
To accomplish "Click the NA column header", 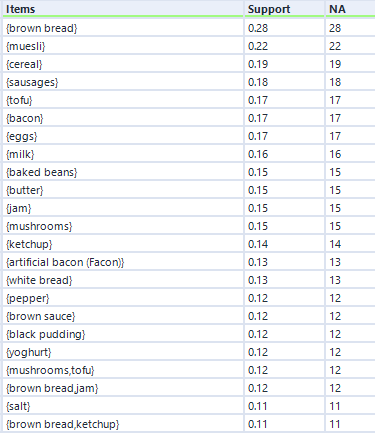I will click(350, 9).
